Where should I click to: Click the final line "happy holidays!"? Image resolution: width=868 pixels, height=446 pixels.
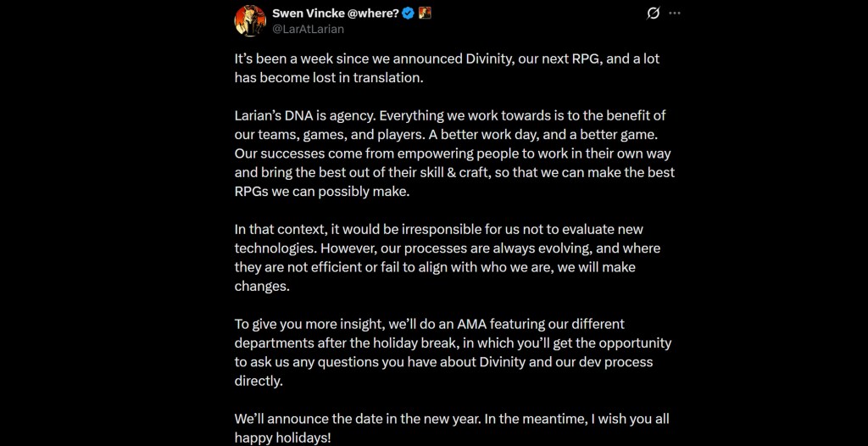[x=284, y=438]
